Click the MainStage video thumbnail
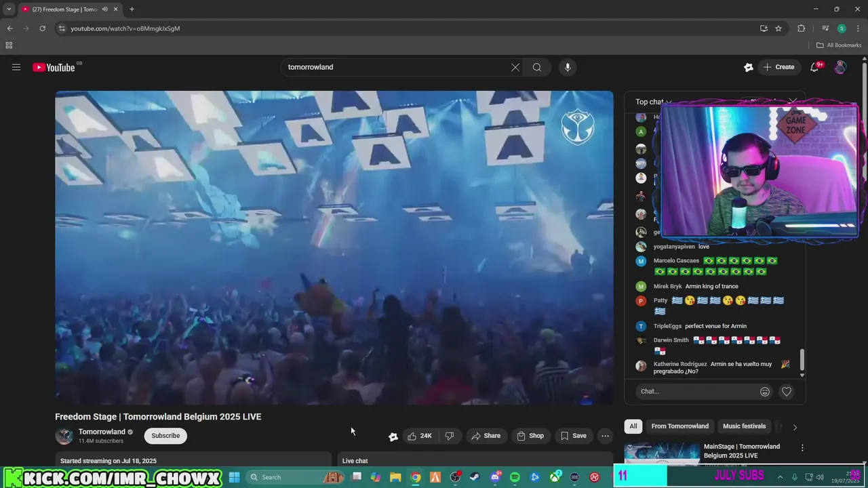 (x=662, y=455)
